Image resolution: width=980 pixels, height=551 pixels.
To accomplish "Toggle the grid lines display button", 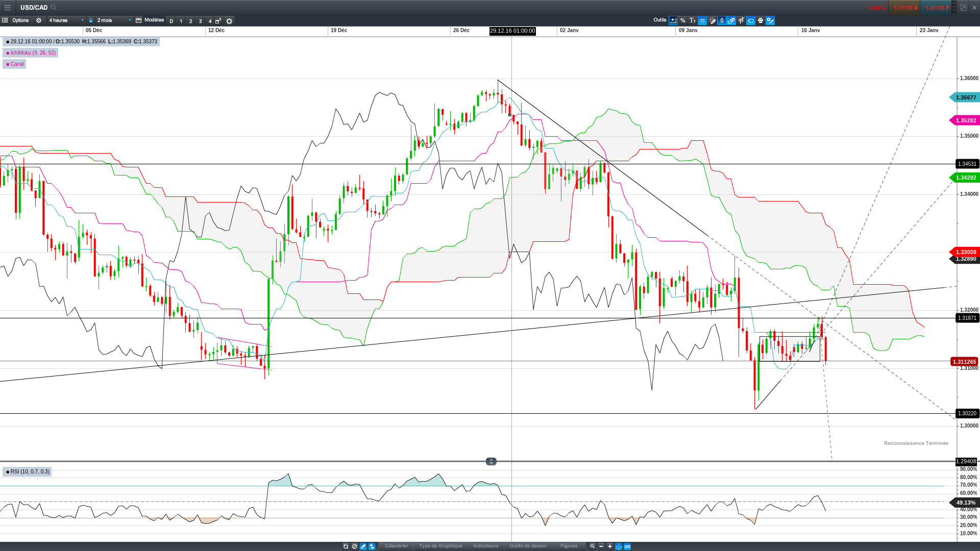I will click(x=702, y=21).
